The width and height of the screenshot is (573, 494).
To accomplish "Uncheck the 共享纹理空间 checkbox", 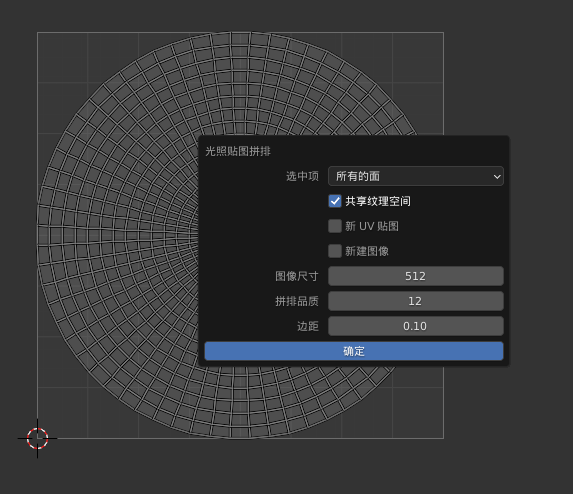I will tap(335, 201).
